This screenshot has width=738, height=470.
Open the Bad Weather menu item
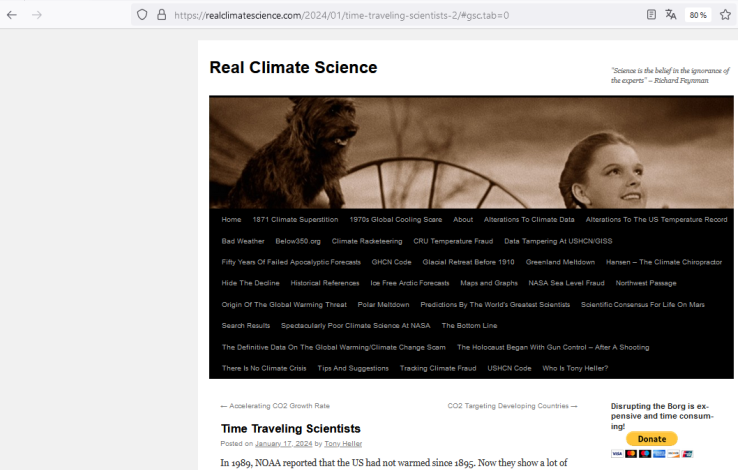[x=243, y=241]
